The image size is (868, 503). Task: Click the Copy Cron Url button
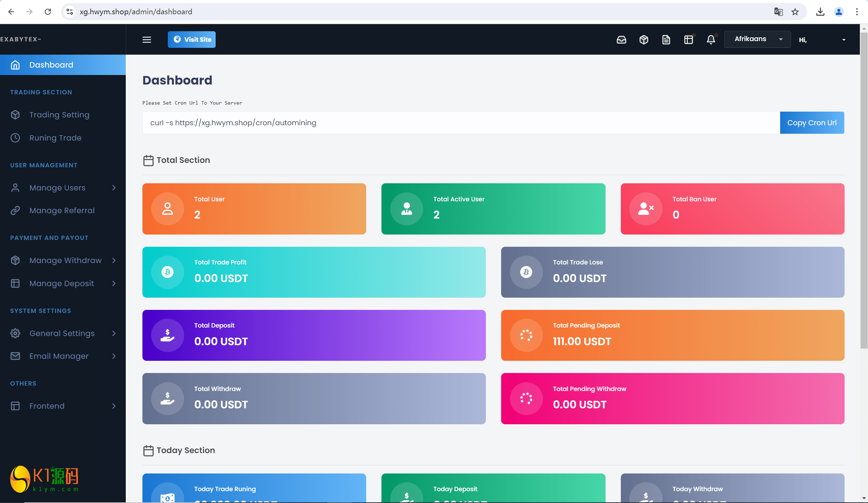click(x=812, y=122)
